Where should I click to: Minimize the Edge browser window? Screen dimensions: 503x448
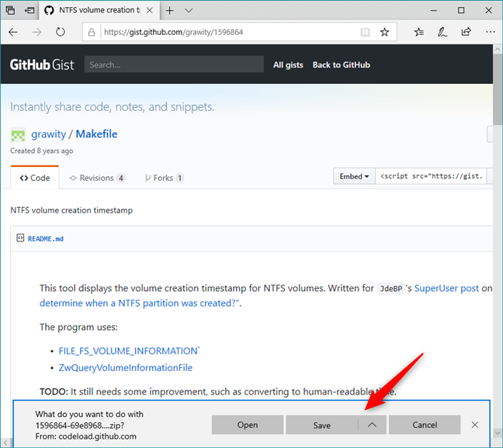pos(434,10)
